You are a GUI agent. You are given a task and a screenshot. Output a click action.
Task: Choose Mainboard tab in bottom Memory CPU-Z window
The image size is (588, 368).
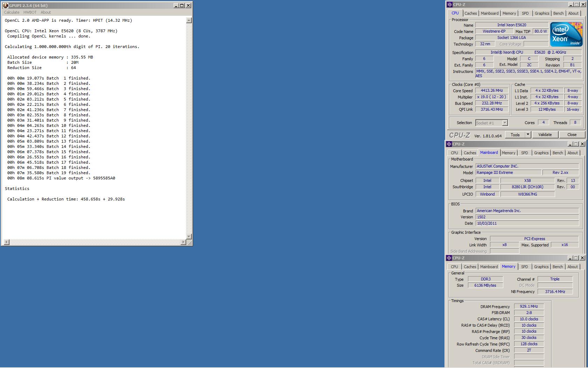pyautogui.click(x=489, y=267)
